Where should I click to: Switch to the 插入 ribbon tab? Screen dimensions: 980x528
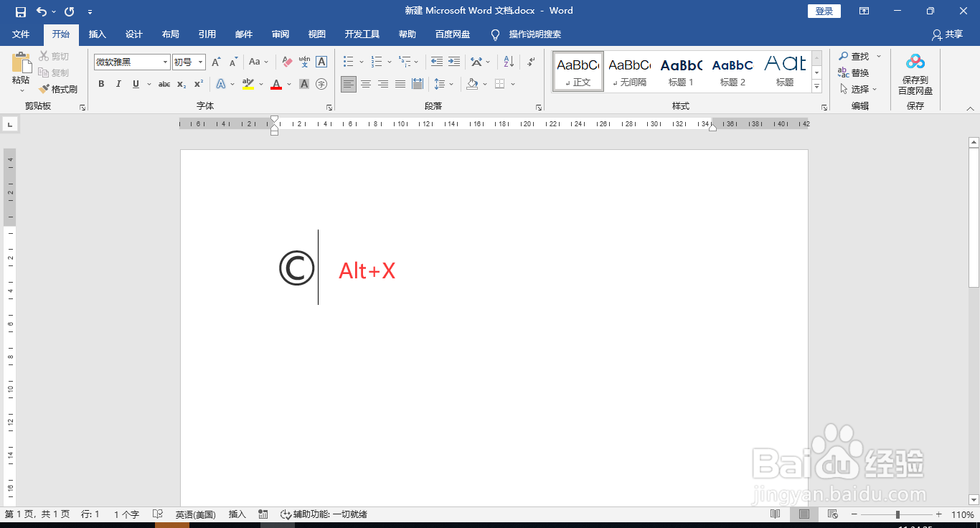pos(97,34)
